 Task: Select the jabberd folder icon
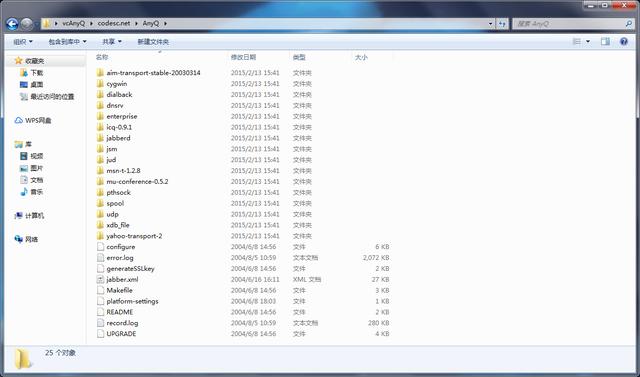tap(100, 138)
